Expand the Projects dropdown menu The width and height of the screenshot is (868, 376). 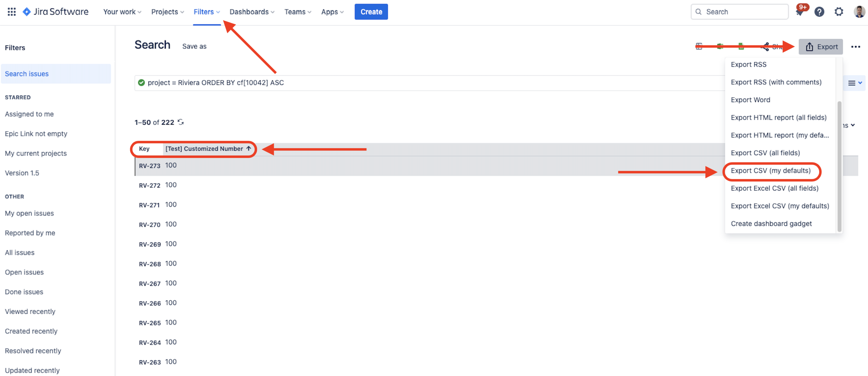tap(167, 12)
